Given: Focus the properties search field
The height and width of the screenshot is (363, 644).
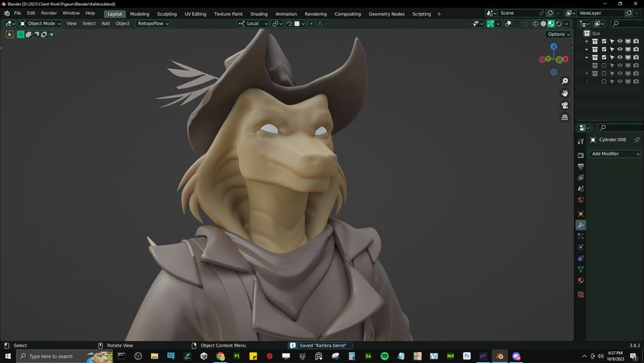Looking at the screenshot, I should point(620,128).
